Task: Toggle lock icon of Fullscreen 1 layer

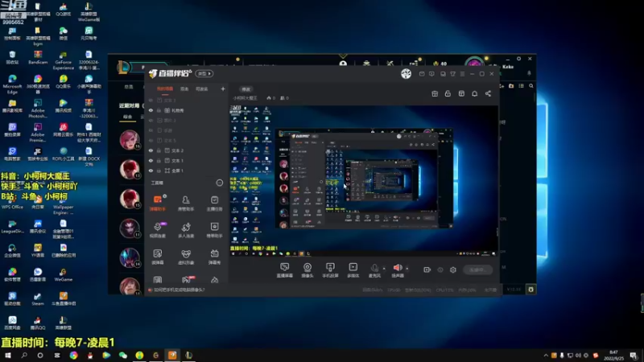Action: pyautogui.click(x=159, y=171)
